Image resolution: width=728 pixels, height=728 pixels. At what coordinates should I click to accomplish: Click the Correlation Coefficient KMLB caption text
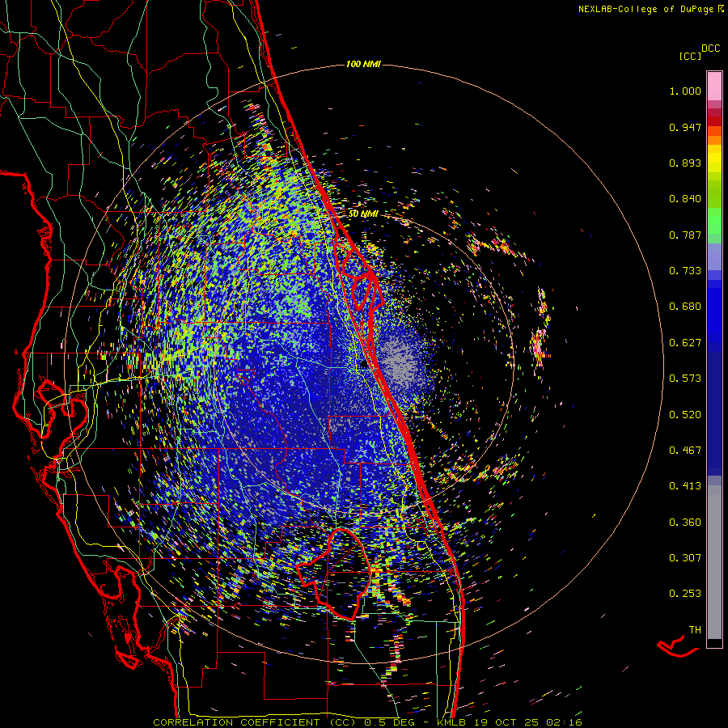(367, 722)
